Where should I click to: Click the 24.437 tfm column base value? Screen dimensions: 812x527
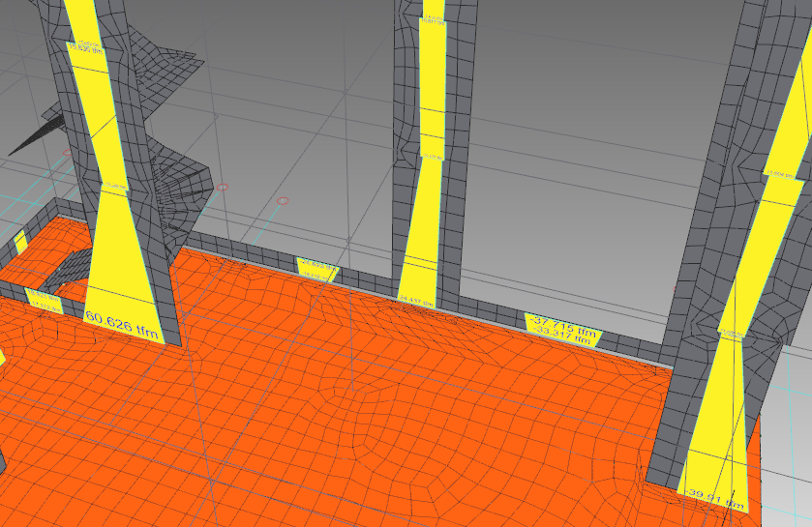416,301
